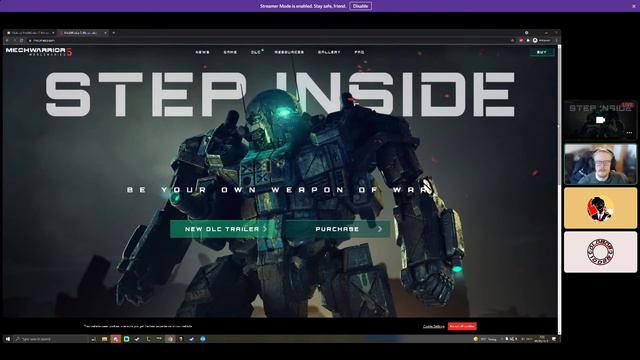Click the browser back arrow
This screenshot has height=360, width=640.
pyautogui.click(x=7, y=40)
